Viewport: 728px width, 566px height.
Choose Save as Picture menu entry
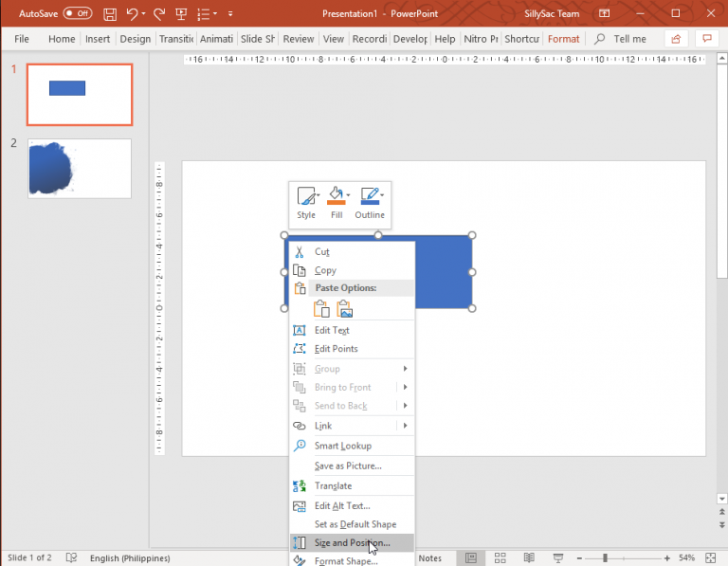point(348,466)
